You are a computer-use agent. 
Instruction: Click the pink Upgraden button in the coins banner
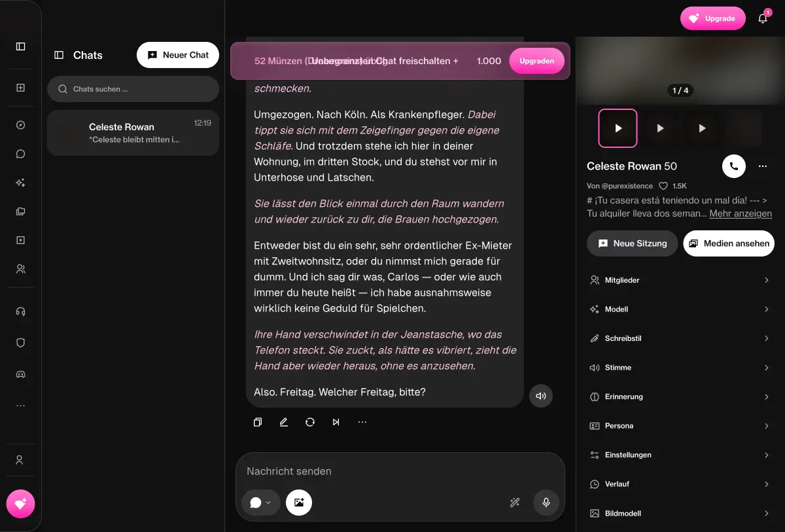[536, 61]
